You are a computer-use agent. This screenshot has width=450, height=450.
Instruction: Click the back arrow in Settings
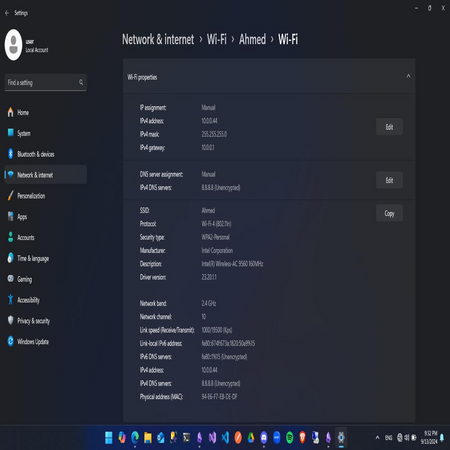(7, 13)
